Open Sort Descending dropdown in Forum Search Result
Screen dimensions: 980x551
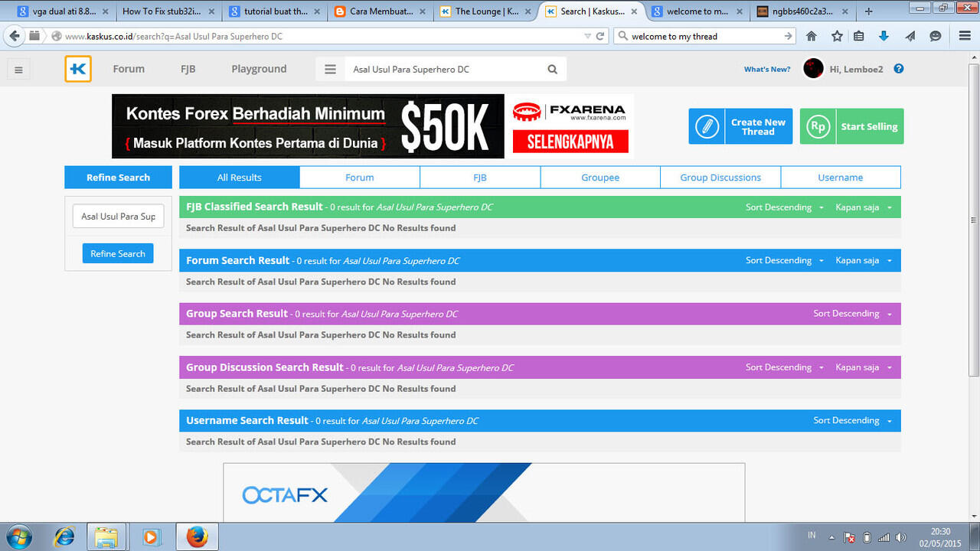coord(785,260)
